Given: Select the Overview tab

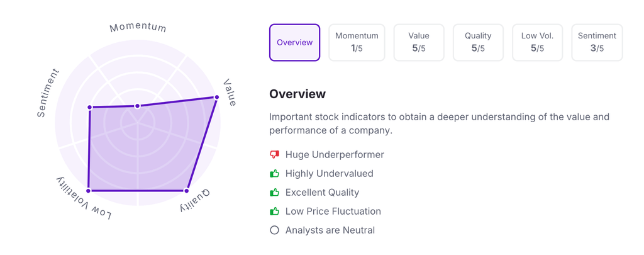Looking at the screenshot, I should coord(294,42).
